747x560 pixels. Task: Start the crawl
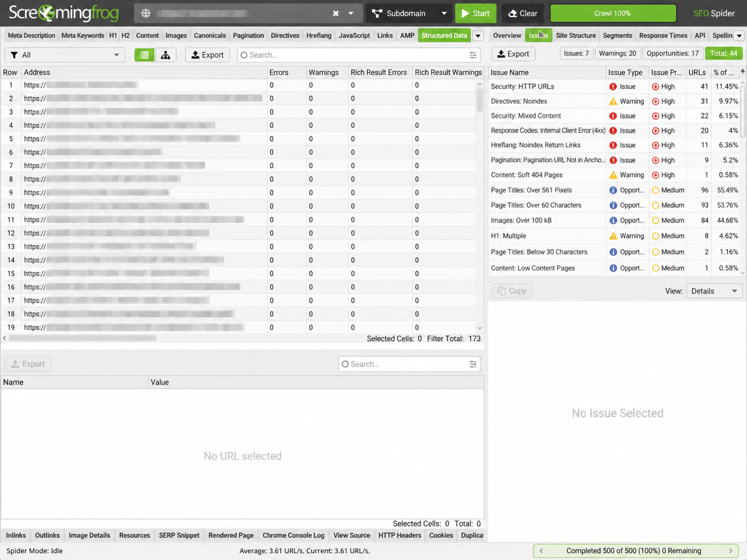[476, 13]
